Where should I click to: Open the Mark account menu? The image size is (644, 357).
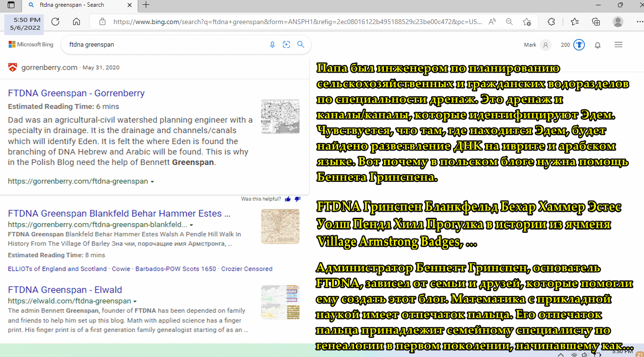pyautogui.click(x=537, y=45)
